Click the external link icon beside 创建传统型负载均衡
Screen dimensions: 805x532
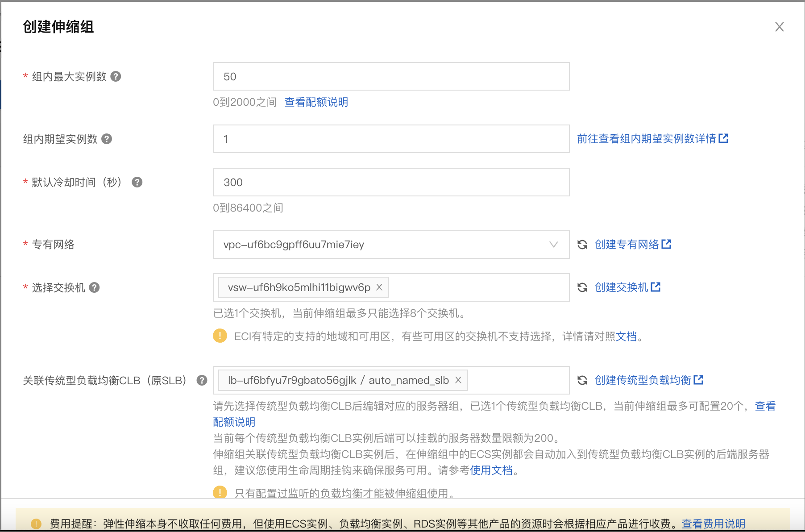pyautogui.click(x=698, y=380)
